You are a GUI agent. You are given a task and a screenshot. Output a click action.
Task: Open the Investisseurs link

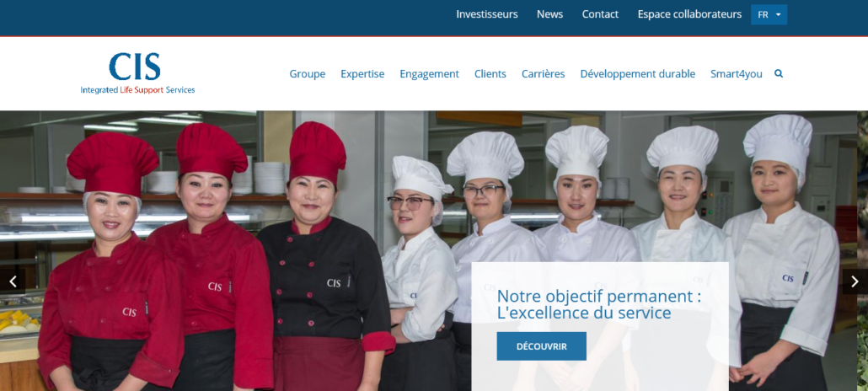(487, 14)
